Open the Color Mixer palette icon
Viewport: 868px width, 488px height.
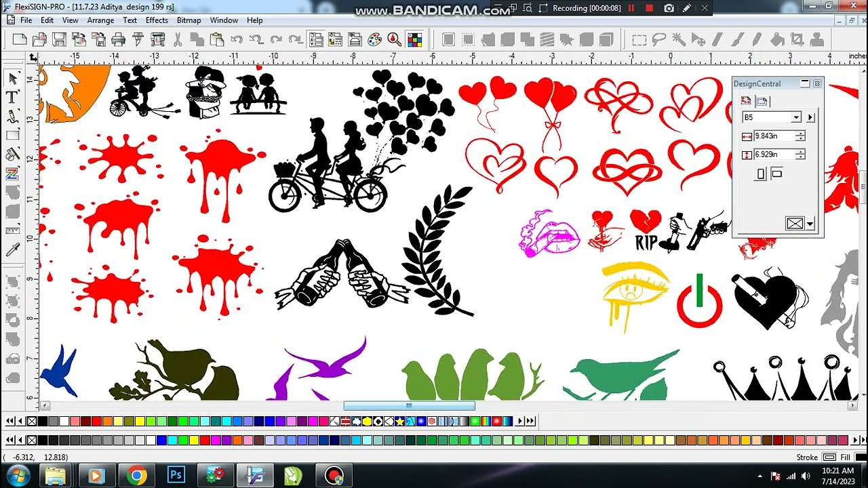point(374,39)
